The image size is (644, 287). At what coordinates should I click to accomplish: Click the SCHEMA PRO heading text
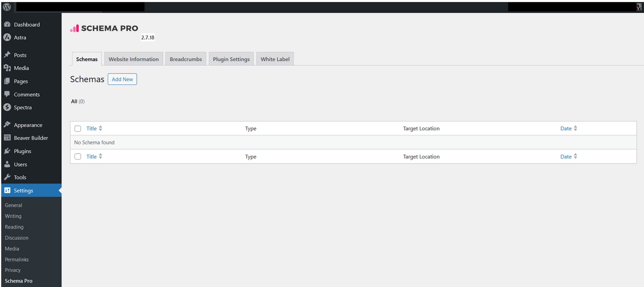coord(110,28)
